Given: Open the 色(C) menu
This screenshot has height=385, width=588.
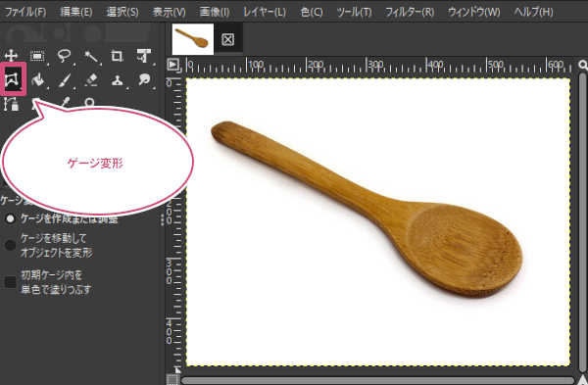Looking at the screenshot, I should pos(312,12).
